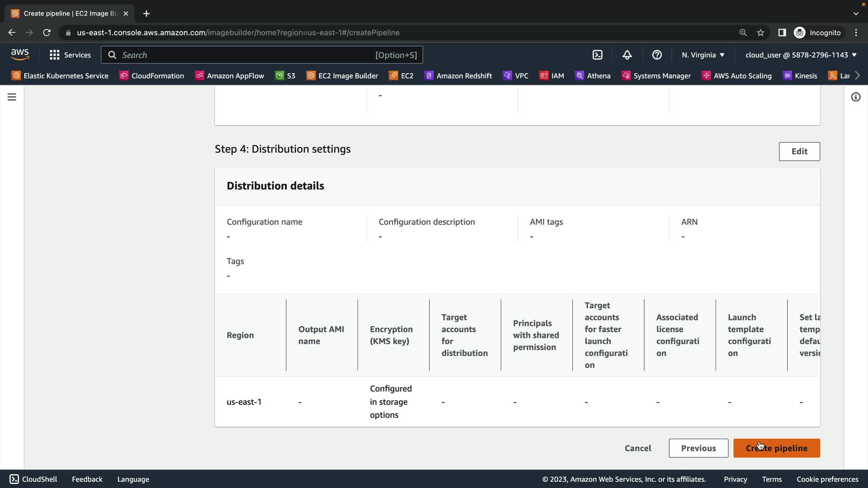Click the AWS logo home icon

click(x=20, y=55)
